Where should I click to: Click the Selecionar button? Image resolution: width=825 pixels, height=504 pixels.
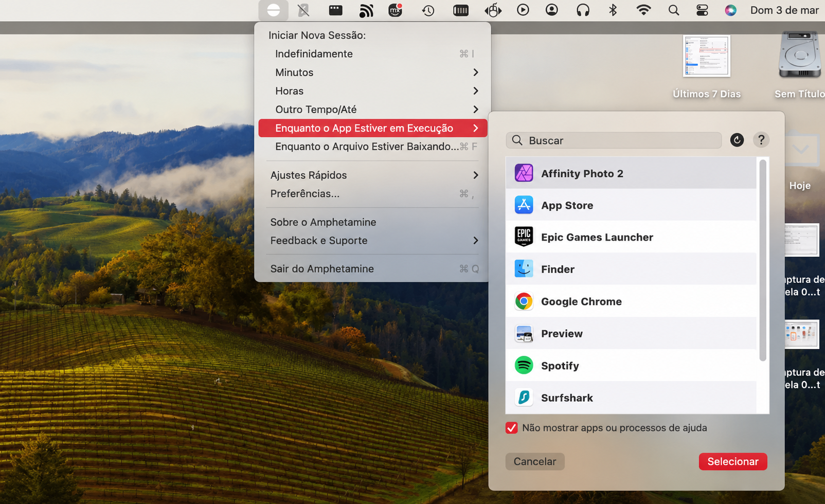click(733, 461)
